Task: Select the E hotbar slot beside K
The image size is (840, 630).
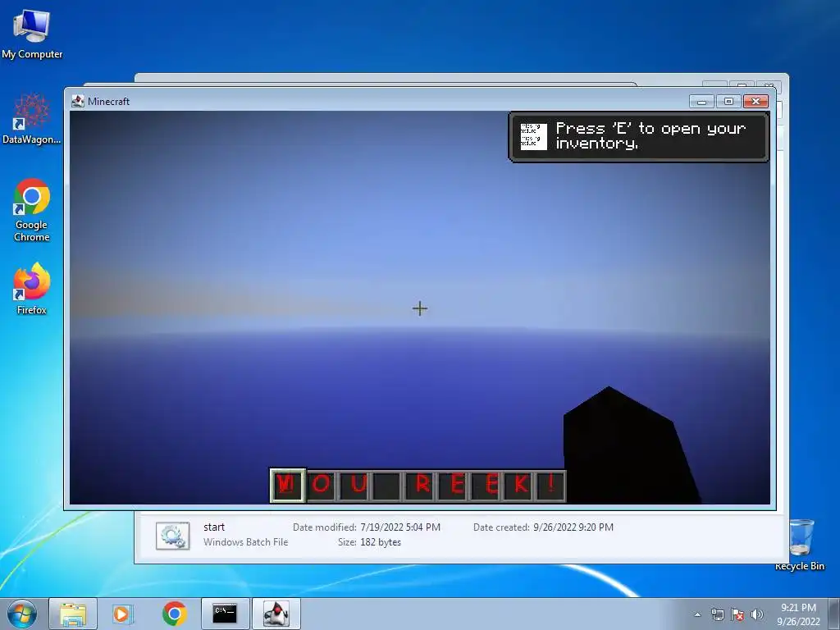Action: (x=486, y=486)
